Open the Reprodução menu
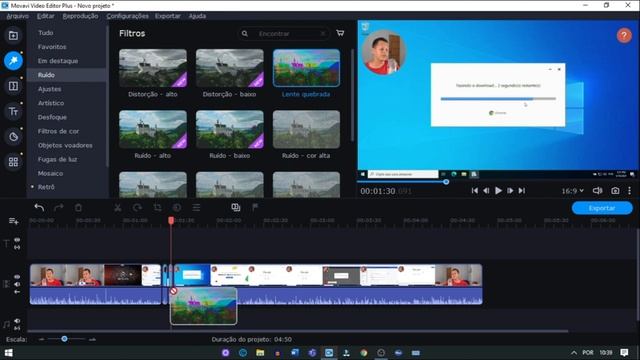Screen dimensions: 640x360 [x=80, y=16]
